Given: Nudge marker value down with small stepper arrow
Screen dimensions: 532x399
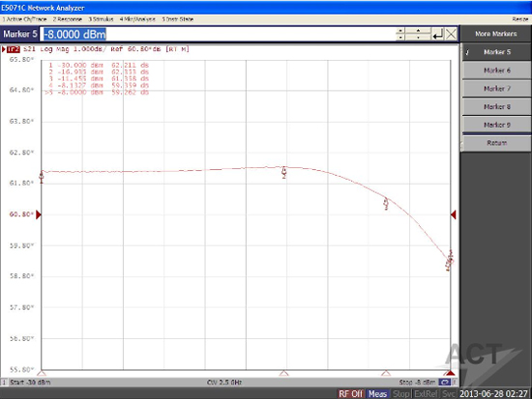Looking at the screenshot, I should (400, 38).
